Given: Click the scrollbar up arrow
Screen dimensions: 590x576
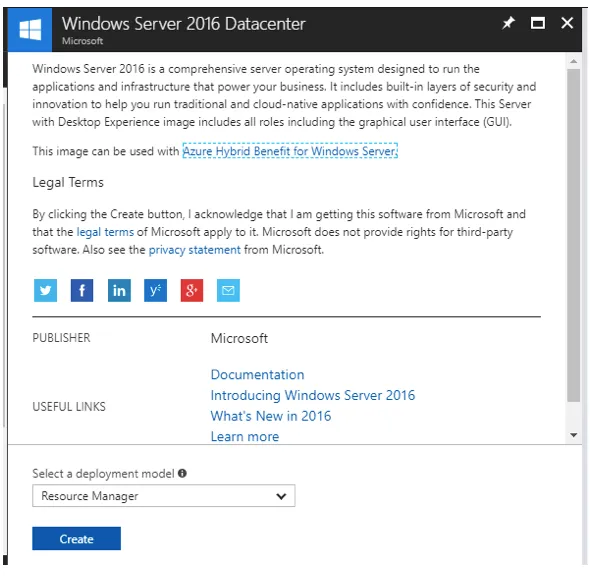Looking at the screenshot, I should coord(573,61).
